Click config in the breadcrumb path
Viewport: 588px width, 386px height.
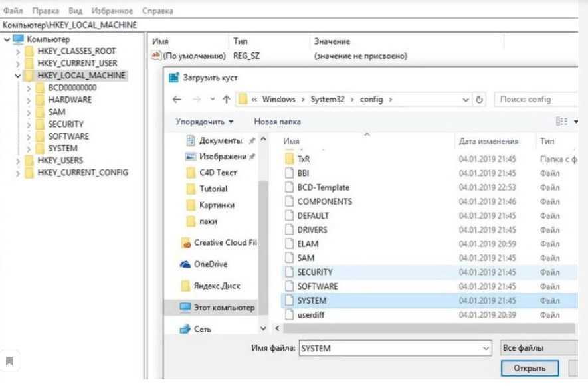coord(371,100)
